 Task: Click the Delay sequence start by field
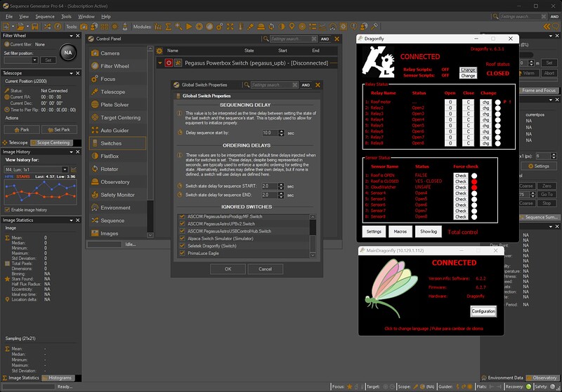click(x=269, y=133)
